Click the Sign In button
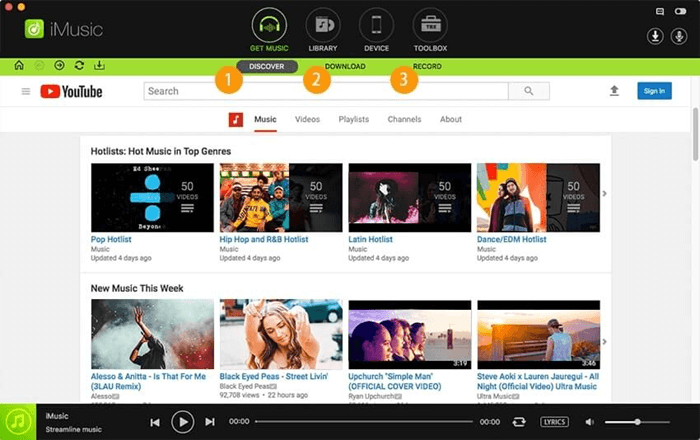 click(654, 91)
